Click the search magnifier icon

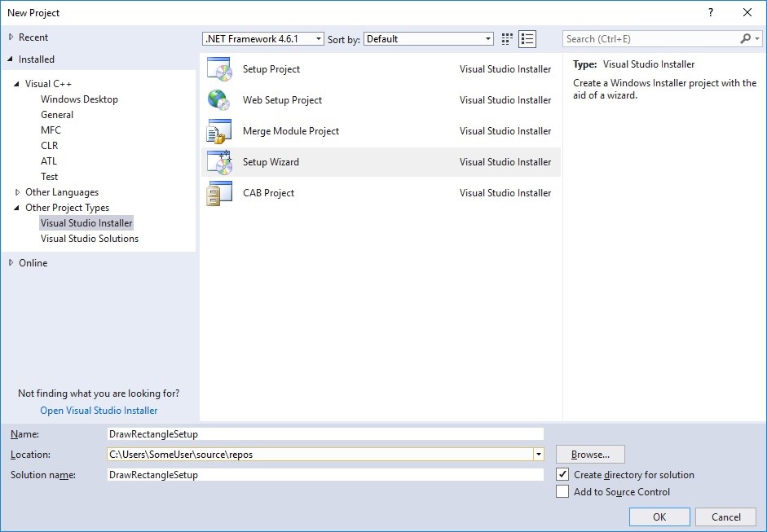pos(745,39)
